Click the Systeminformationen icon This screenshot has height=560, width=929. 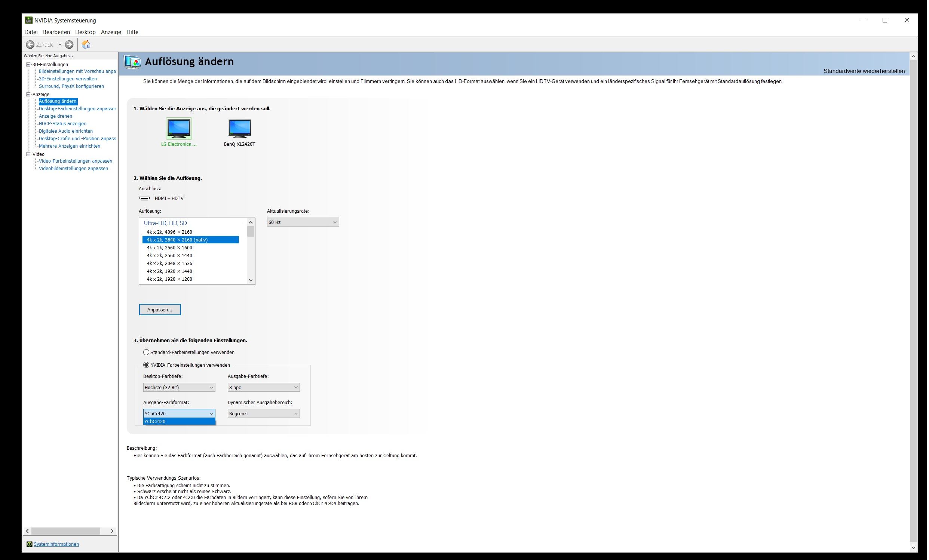[x=30, y=544]
